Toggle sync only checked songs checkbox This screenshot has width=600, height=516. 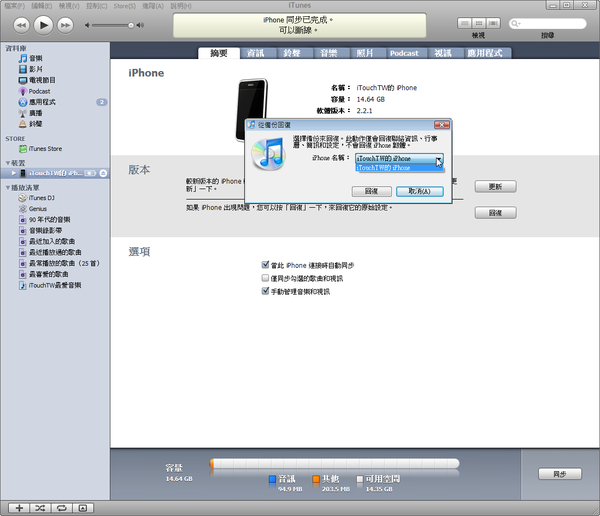tap(266, 278)
